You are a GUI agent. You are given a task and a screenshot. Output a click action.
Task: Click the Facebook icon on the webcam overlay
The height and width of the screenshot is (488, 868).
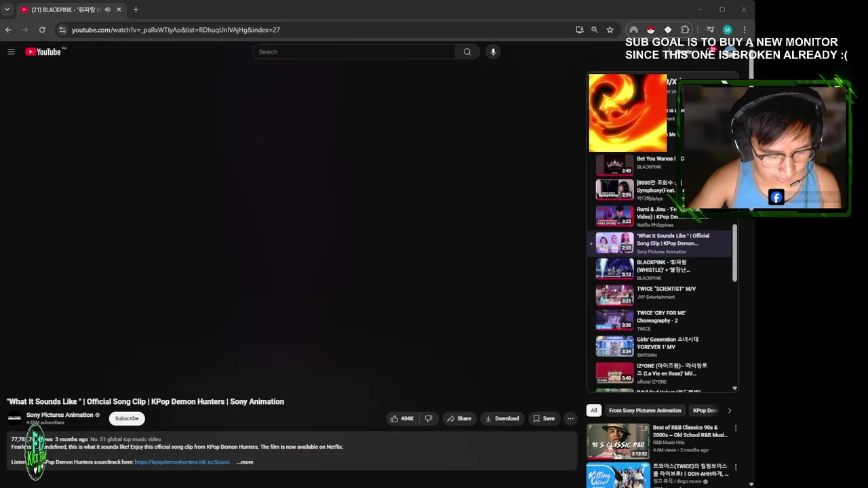coord(776,197)
